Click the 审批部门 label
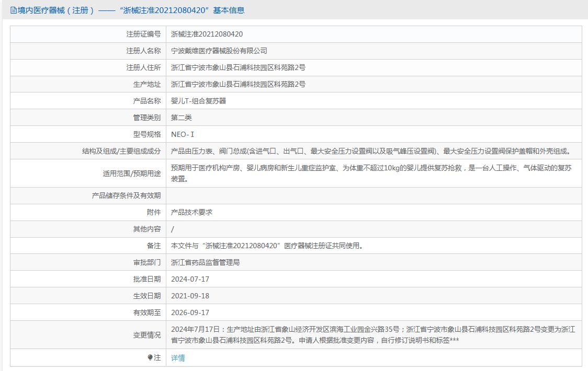Viewport: 588px width, 371px height. click(147, 262)
